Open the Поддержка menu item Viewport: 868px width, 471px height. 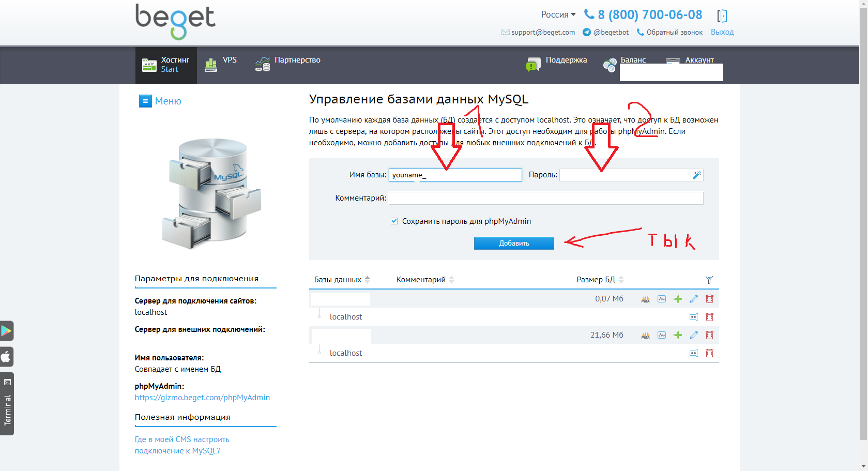pyautogui.click(x=557, y=64)
